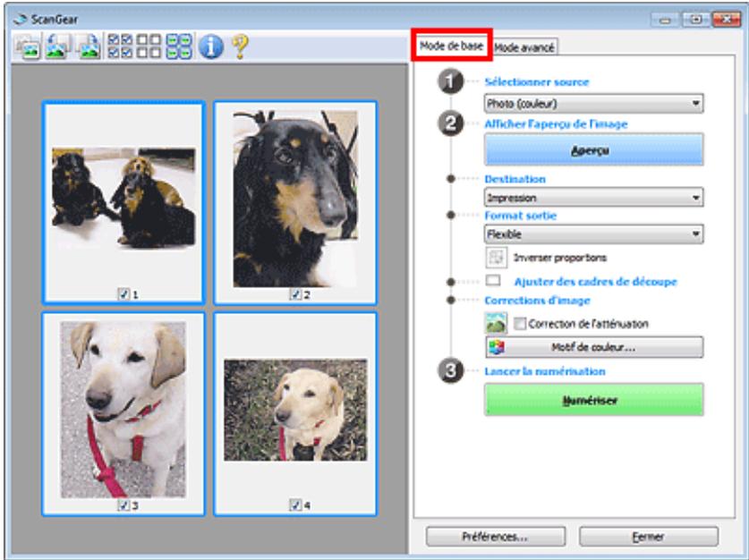Rotate selected image right 90 degrees
749x560 pixels.
coord(85,40)
